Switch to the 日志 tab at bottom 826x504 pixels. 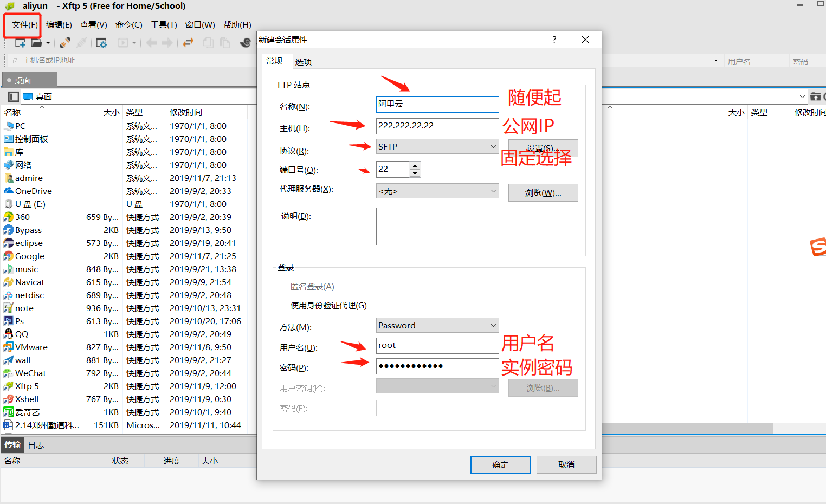pyautogui.click(x=36, y=445)
